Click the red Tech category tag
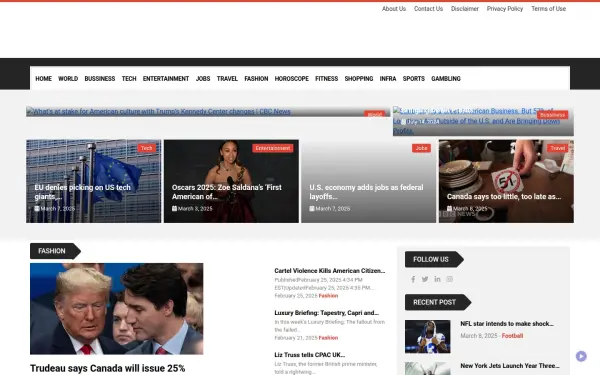Image resolution: width=600 pixels, height=375 pixels. 147,148
